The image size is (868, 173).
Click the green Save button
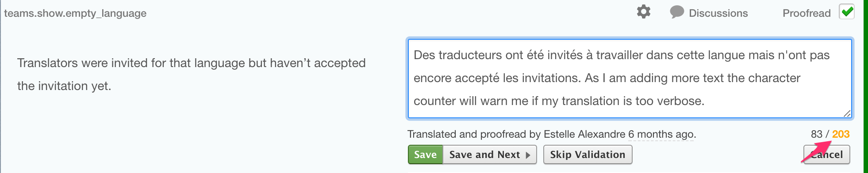click(425, 154)
